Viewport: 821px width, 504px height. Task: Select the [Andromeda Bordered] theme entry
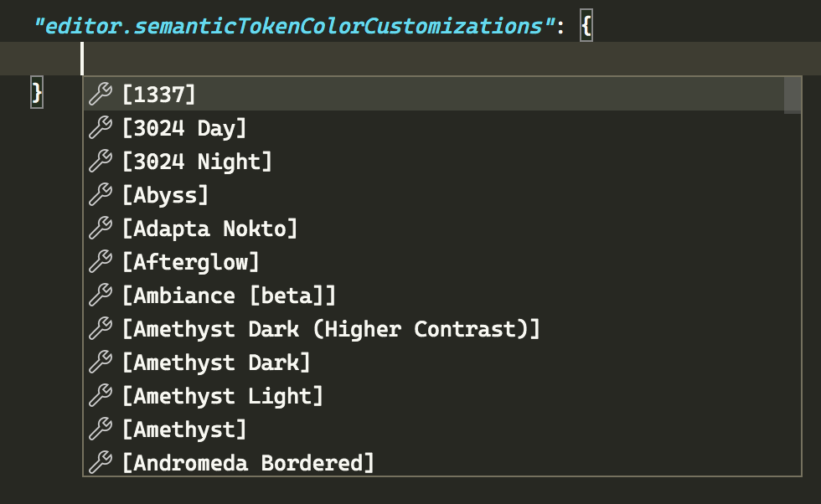247,463
